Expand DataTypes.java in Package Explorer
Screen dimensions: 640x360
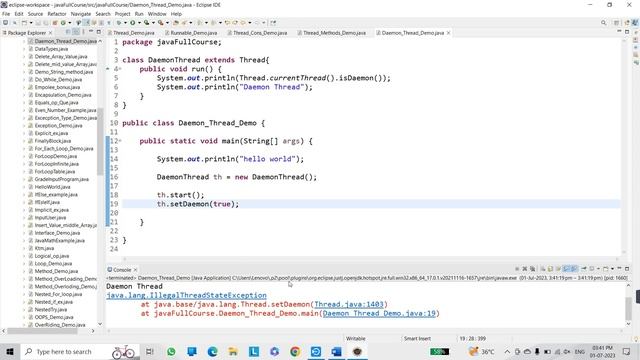[x=24, y=49]
